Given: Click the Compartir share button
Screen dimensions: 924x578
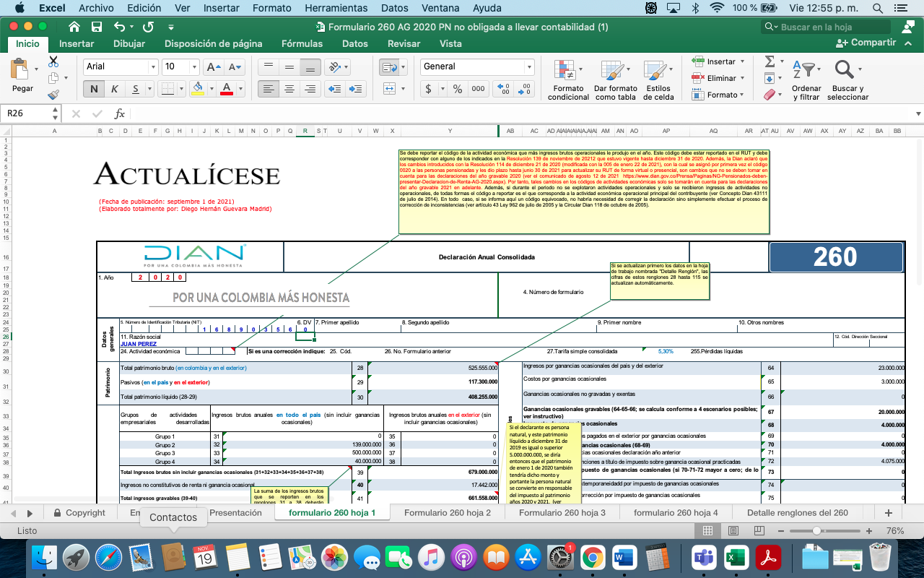Looking at the screenshot, I should (x=866, y=43).
